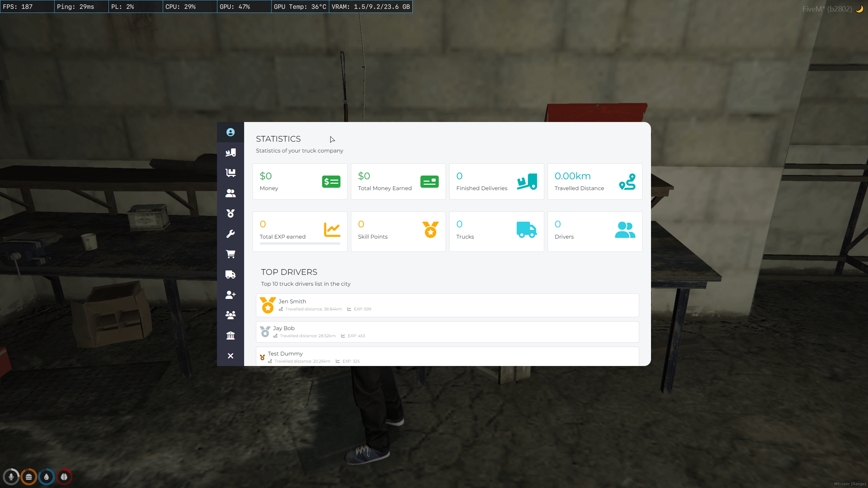Open the dolly deliveries sidebar icon
Viewport: 868px width, 488px height.
click(x=230, y=152)
